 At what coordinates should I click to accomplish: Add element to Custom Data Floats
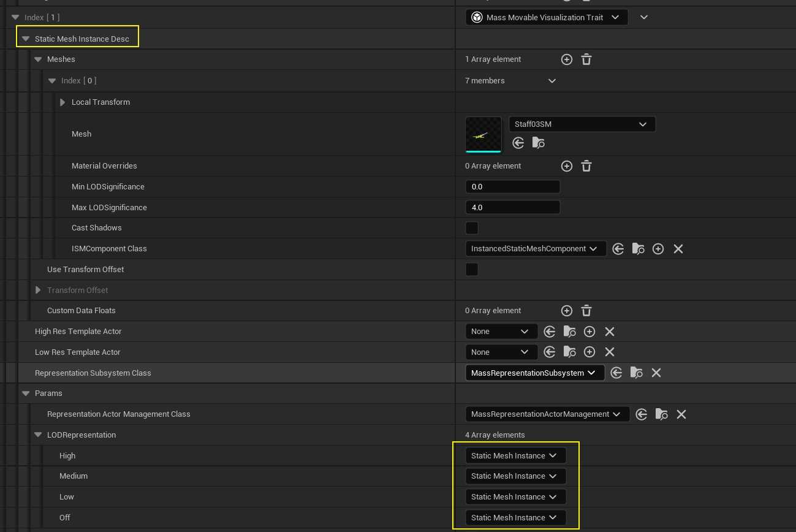pos(567,311)
